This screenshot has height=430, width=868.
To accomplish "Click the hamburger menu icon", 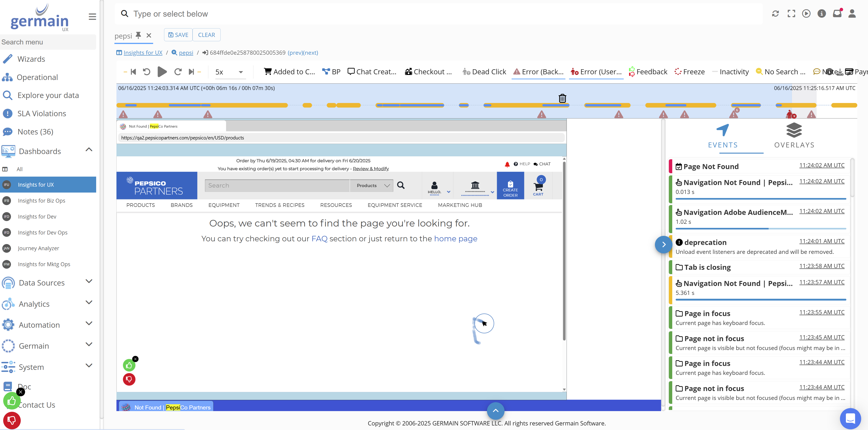I will click(92, 17).
